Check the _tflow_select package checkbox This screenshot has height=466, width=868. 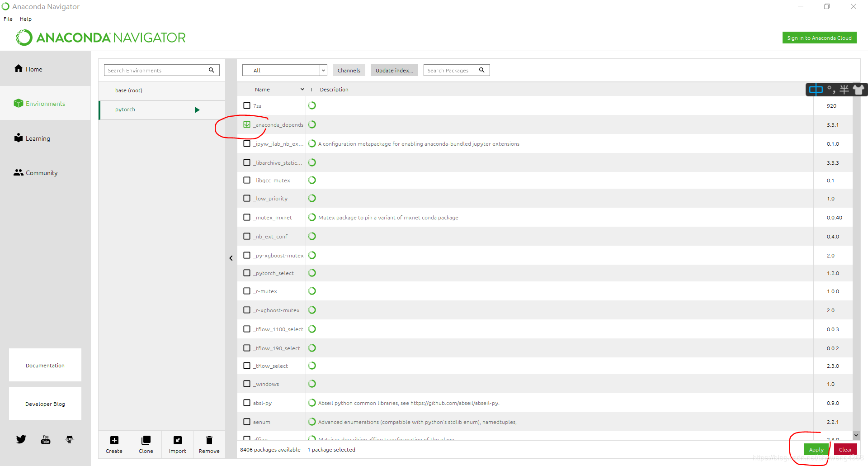[247, 366]
